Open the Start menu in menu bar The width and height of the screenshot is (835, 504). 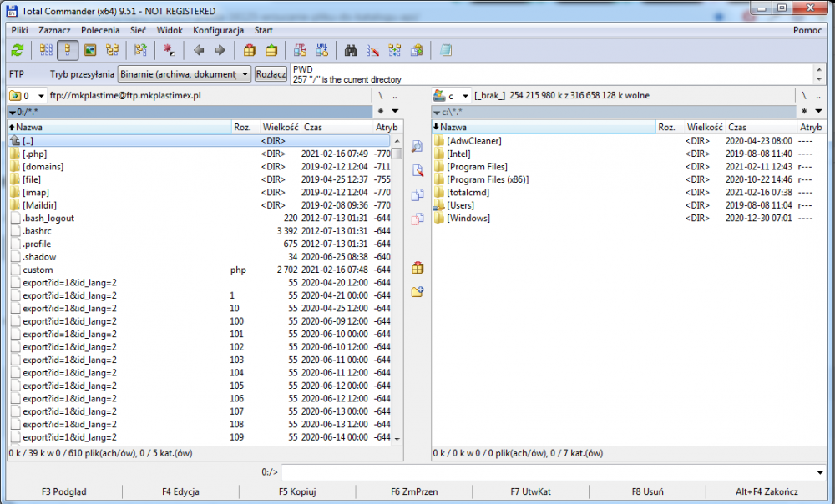(263, 30)
